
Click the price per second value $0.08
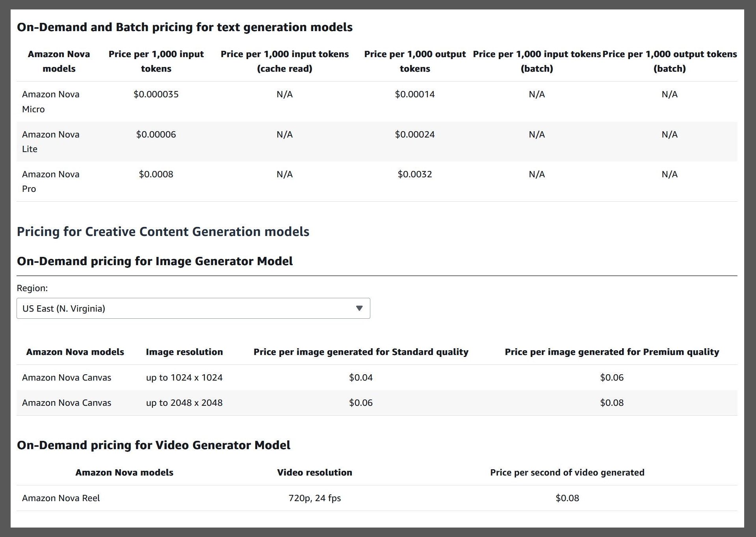567,498
